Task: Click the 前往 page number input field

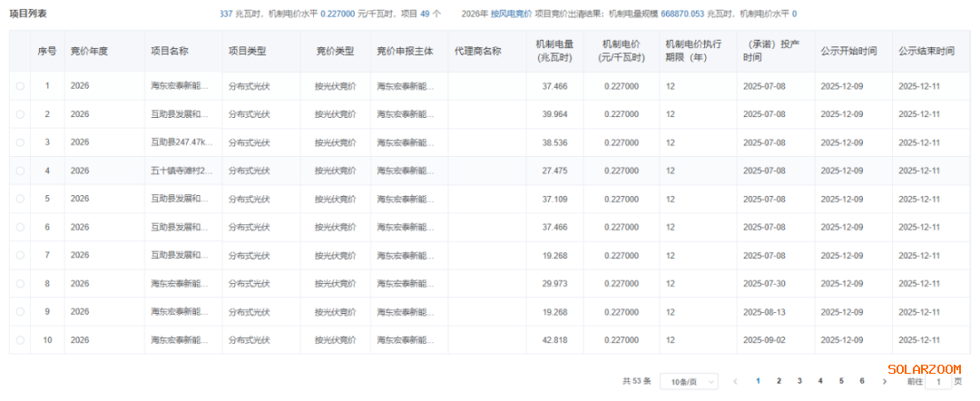Action: click(937, 382)
